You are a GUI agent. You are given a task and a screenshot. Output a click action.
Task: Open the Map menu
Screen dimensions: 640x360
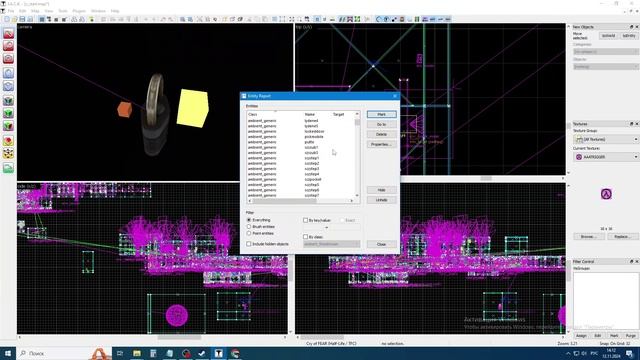pos(35,11)
